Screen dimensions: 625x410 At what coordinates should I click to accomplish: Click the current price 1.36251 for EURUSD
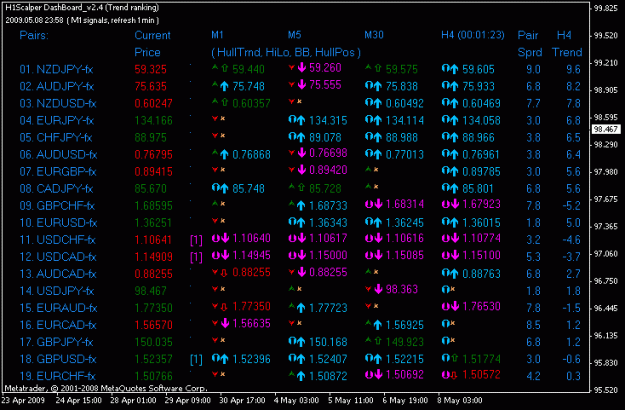(x=153, y=223)
